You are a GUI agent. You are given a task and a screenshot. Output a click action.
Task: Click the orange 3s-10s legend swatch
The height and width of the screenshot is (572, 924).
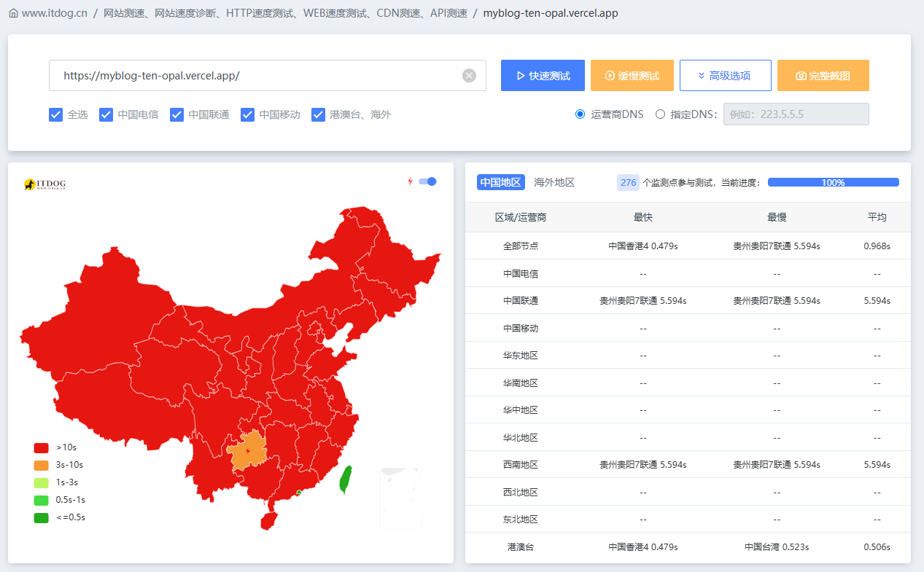pos(42,465)
